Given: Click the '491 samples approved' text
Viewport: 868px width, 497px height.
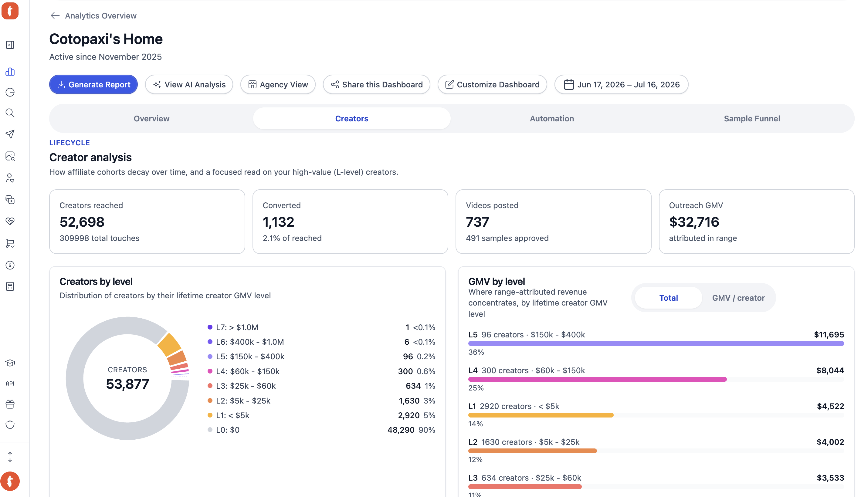Looking at the screenshot, I should (x=507, y=238).
